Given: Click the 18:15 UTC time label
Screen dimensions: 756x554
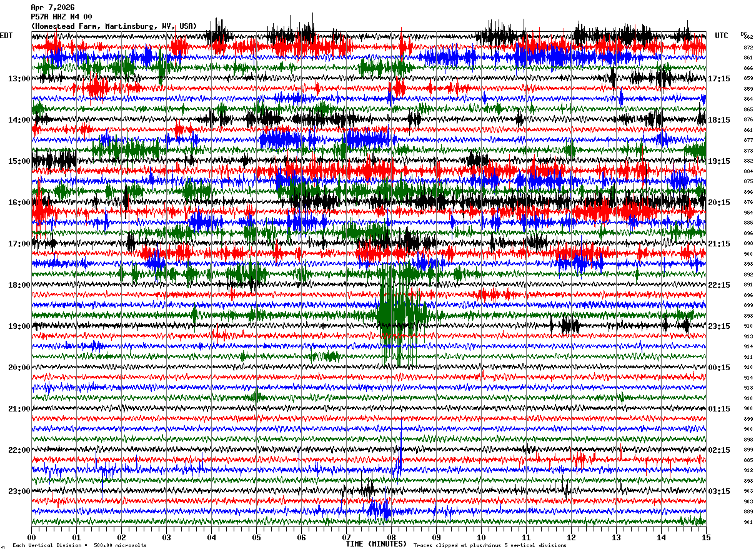Looking at the screenshot, I should pyautogui.click(x=719, y=119).
